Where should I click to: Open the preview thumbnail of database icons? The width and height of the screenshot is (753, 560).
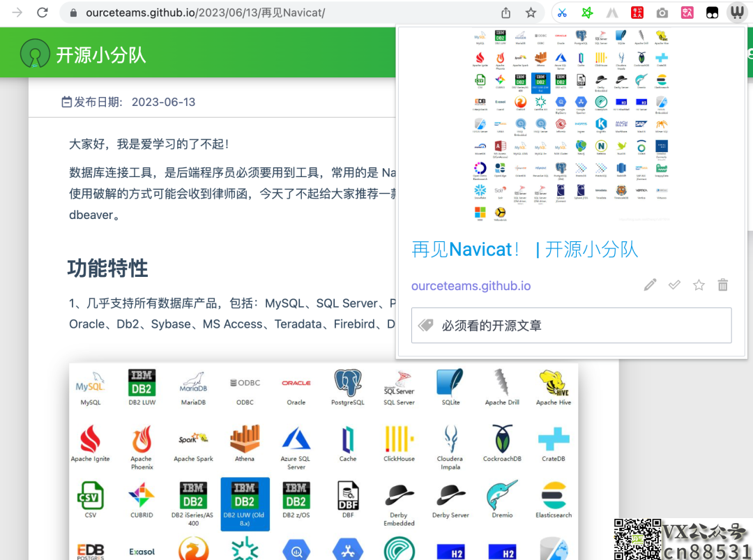[570, 126]
